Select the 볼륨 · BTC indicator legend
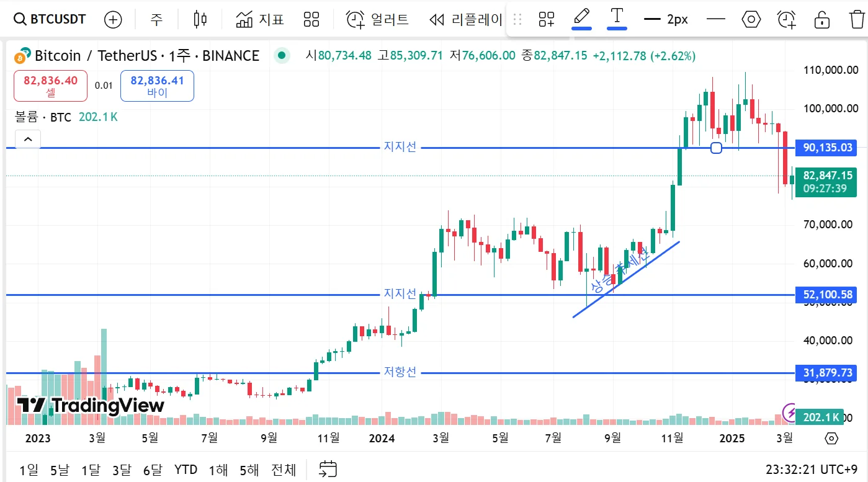This screenshot has height=482, width=868. pos(43,117)
